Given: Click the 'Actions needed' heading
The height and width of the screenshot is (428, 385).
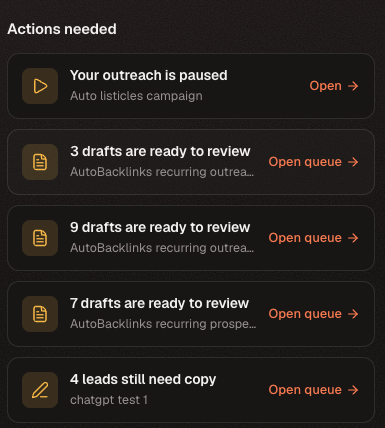Looking at the screenshot, I should click(62, 29).
